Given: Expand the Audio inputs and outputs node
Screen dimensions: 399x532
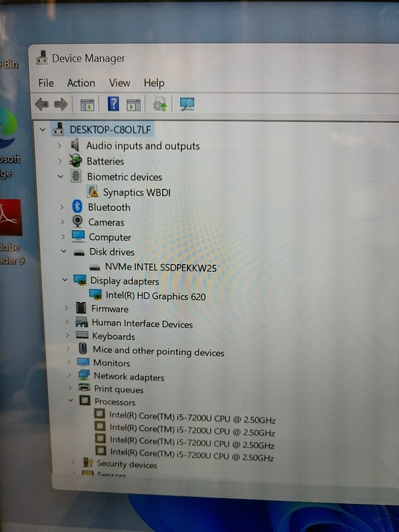Looking at the screenshot, I should pos(59,146).
